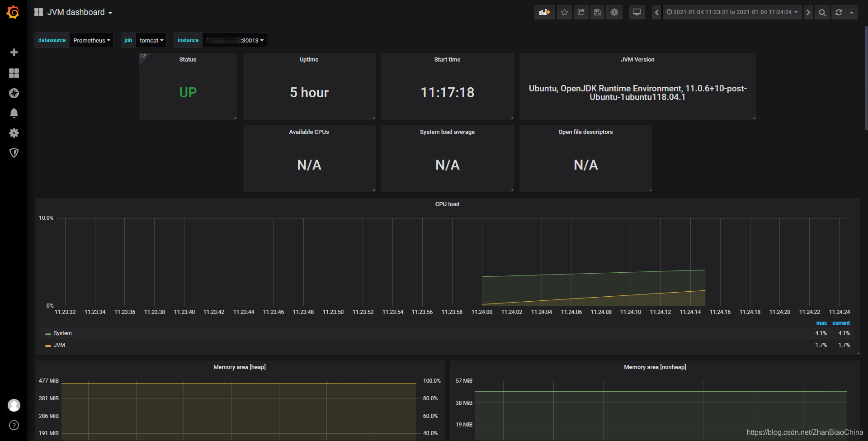Open the time range picker
The width and height of the screenshot is (868, 441).
[x=732, y=12]
